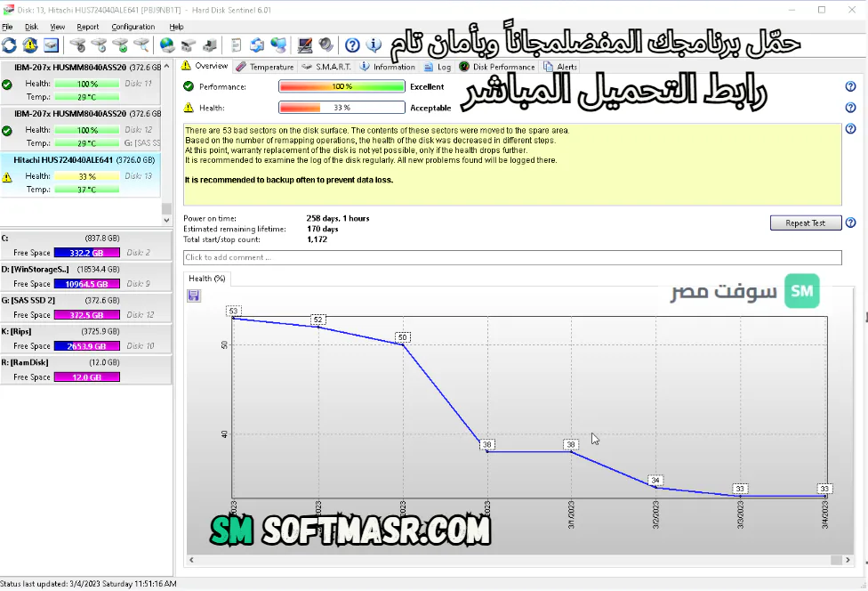Click the Repeat Test button
Image resolution: width=868 pixels, height=591 pixels.
coord(806,223)
